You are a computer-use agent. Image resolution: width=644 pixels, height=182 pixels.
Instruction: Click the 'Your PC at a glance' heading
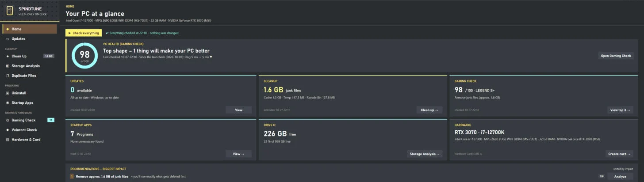[x=95, y=14]
